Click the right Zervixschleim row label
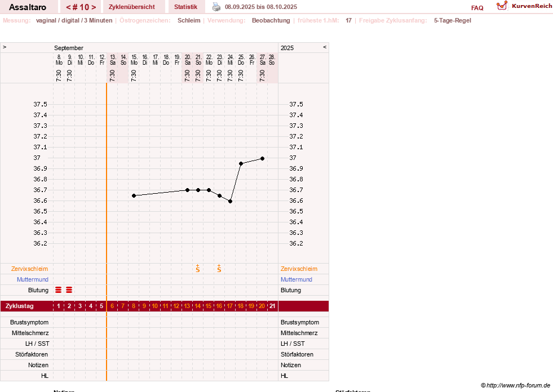 coord(299,269)
